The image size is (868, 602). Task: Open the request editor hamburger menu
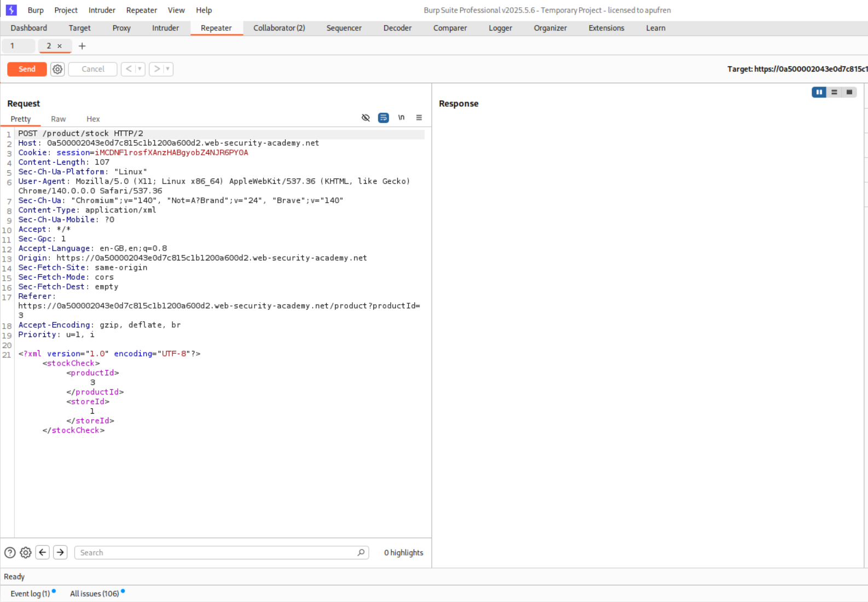pos(419,118)
